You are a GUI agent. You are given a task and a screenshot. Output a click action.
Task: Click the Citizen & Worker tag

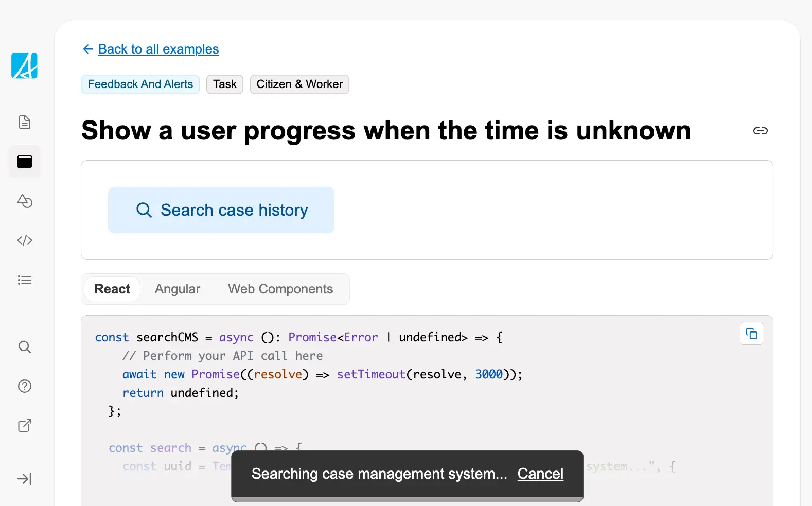coord(299,84)
